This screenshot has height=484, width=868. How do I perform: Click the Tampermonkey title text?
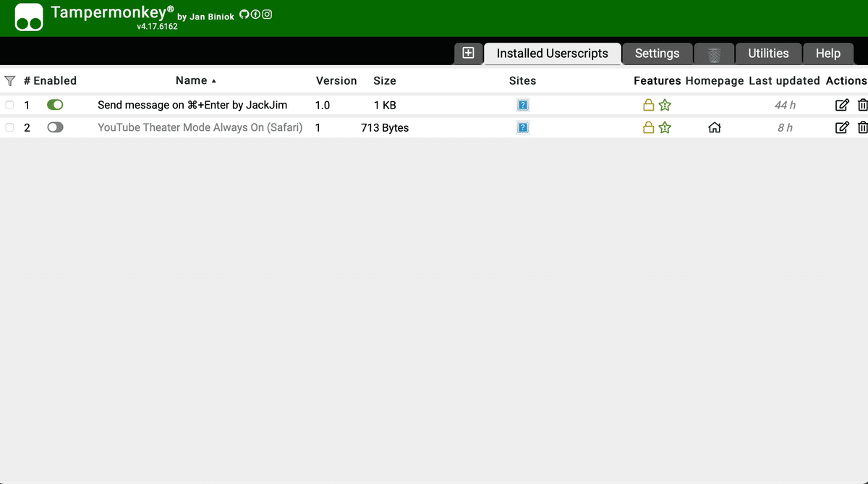pos(112,12)
